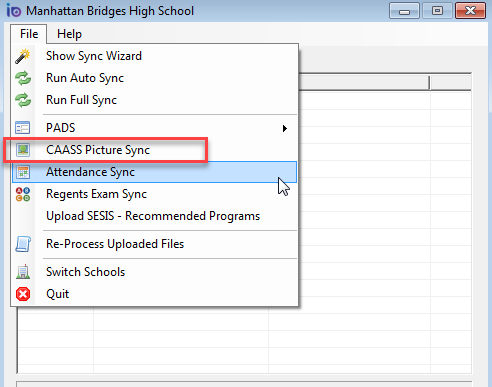Select Run Auto Sync menu entry
The height and width of the screenshot is (387, 492).
(154, 78)
